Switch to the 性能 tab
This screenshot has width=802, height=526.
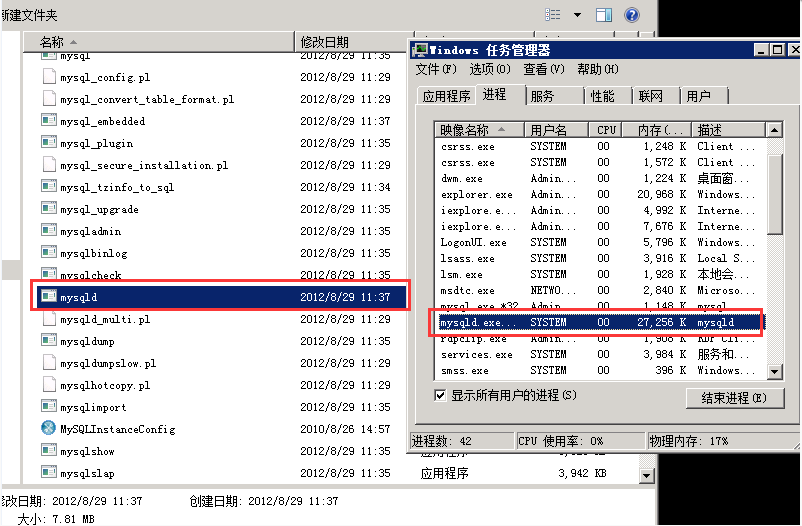click(x=602, y=96)
